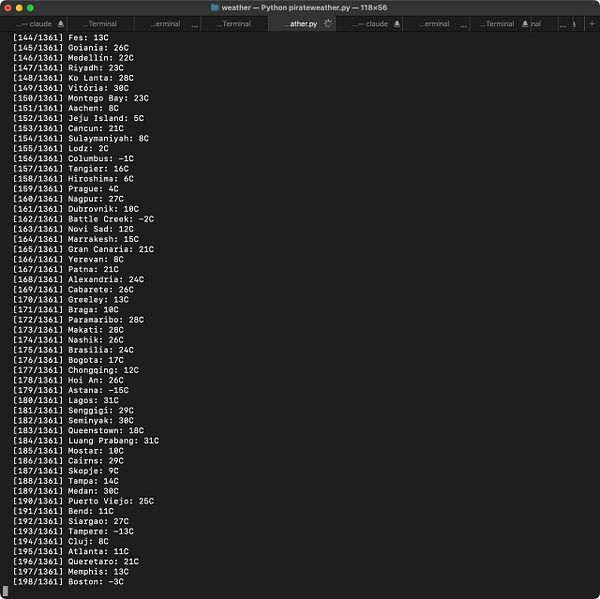Click the ellipsis indicator on seventh tab

pos(464,26)
